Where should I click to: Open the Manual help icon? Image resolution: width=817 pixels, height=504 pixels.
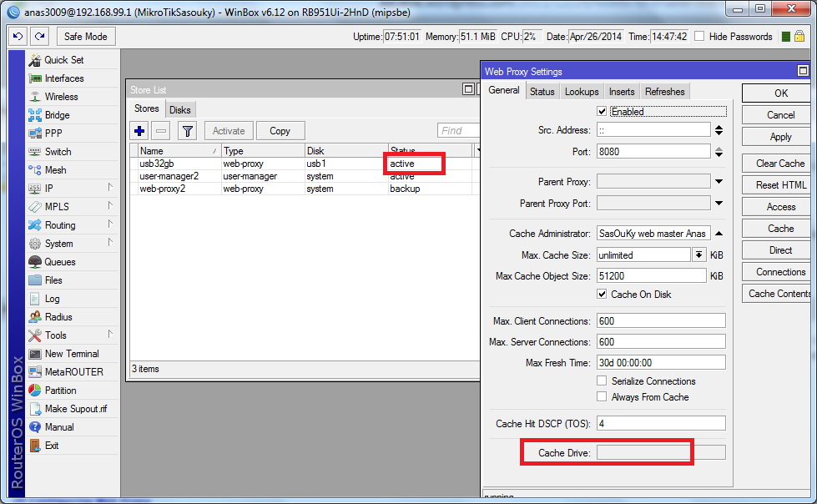tap(35, 427)
